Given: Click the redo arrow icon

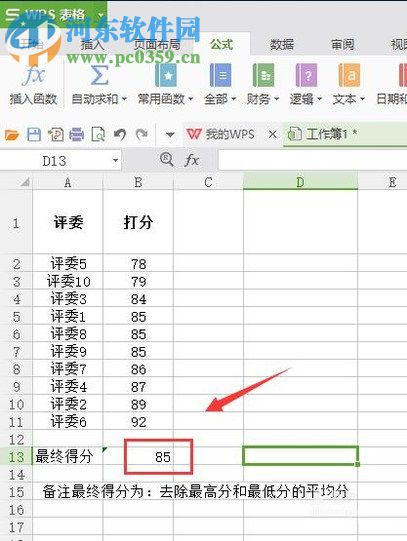Looking at the screenshot, I should (142, 134).
